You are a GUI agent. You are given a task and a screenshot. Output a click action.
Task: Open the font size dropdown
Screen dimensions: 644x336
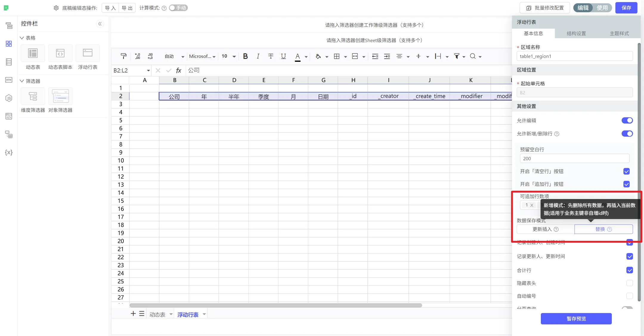coord(234,56)
